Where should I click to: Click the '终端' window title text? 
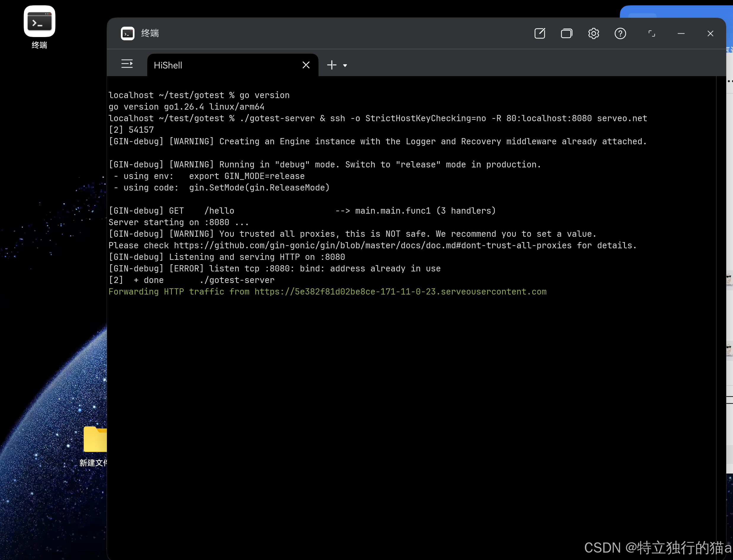click(x=150, y=33)
